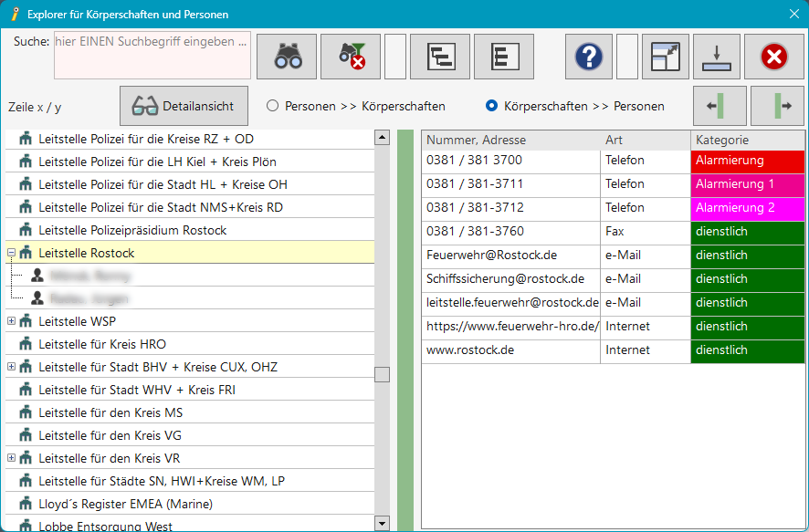Expand Leitstelle für Stadt BHV + Kreise CUX, OHZ
The height and width of the screenshot is (532, 809).
click(x=11, y=367)
